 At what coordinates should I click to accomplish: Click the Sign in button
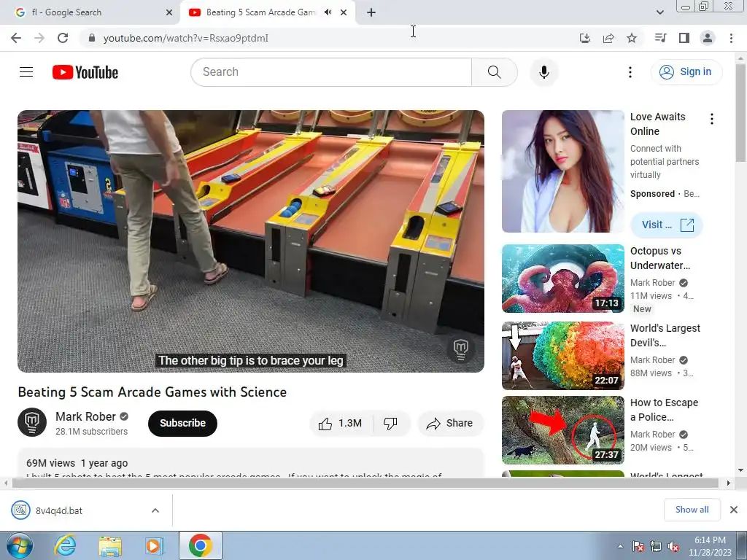(x=686, y=72)
